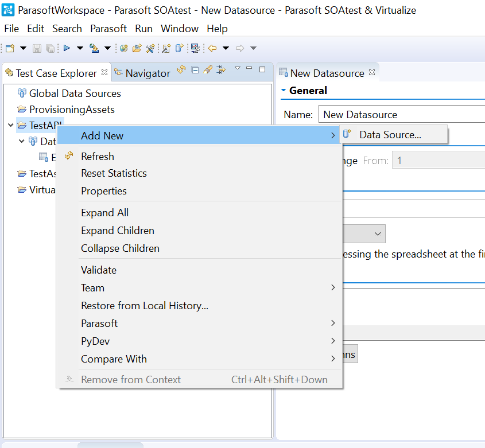Image resolution: width=485 pixels, height=448 pixels.
Task: Click the Save toolbar icon
Action: [x=37, y=48]
